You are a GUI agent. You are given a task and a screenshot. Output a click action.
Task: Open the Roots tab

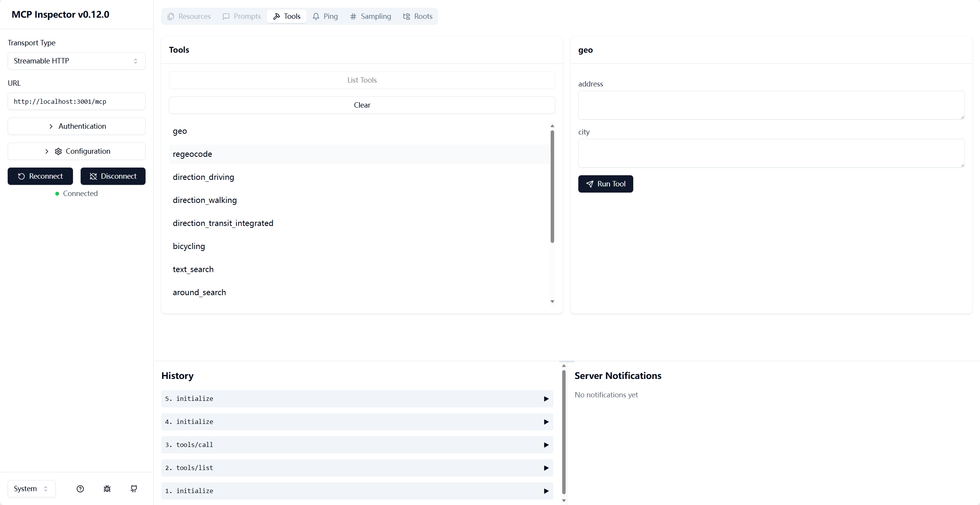[417, 16]
